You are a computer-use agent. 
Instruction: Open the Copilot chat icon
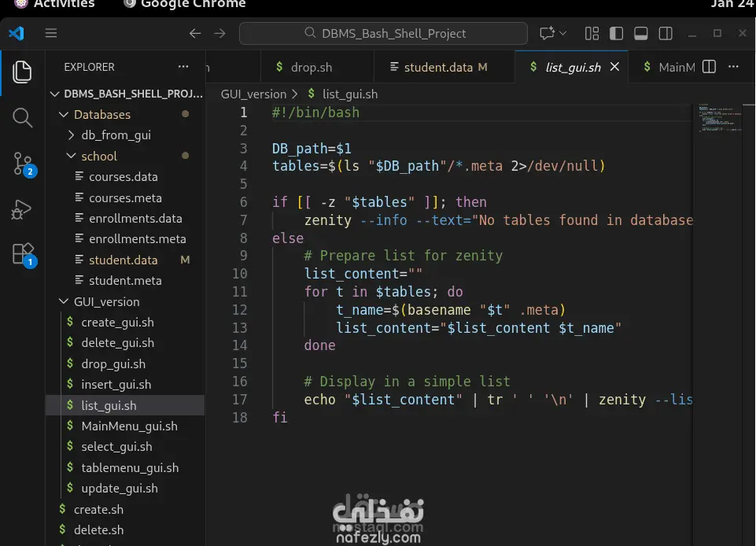(x=547, y=33)
